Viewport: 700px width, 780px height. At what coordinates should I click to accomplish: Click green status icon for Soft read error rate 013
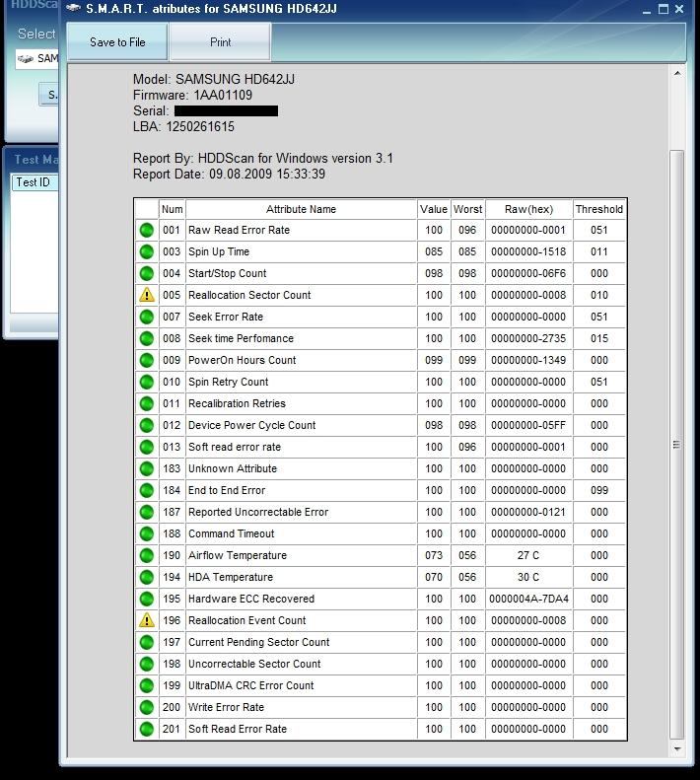[x=147, y=448]
